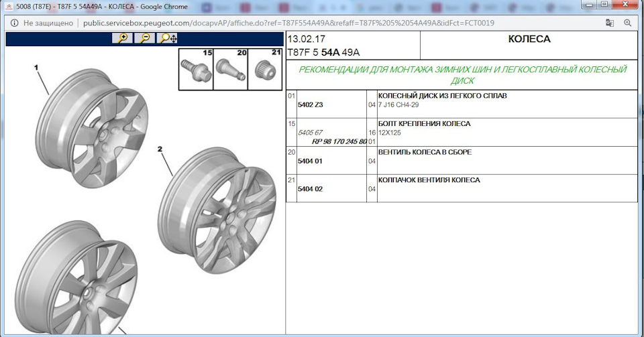
Task: Click the Peugeot favicon in title bar
Action: pyautogui.click(x=9, y=7)
